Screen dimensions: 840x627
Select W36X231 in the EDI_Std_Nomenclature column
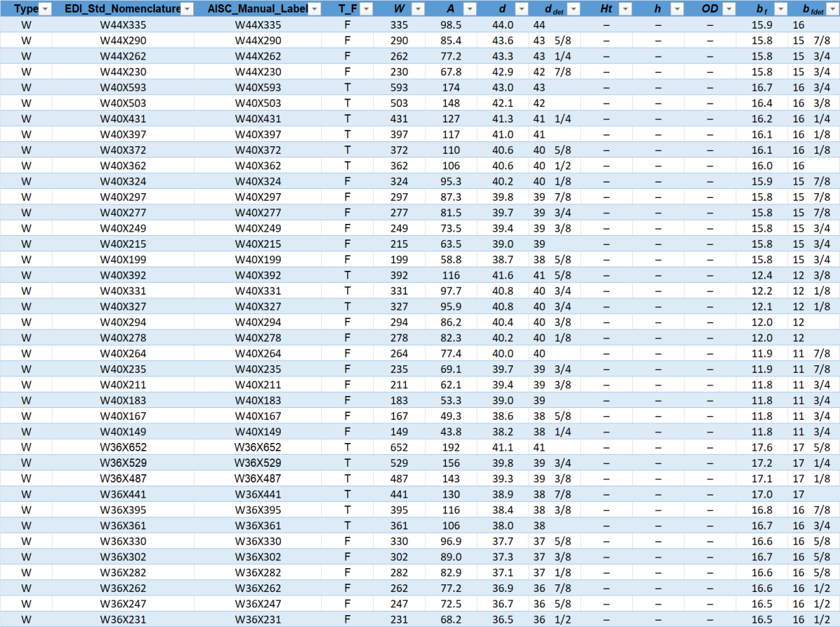[123, 620]
